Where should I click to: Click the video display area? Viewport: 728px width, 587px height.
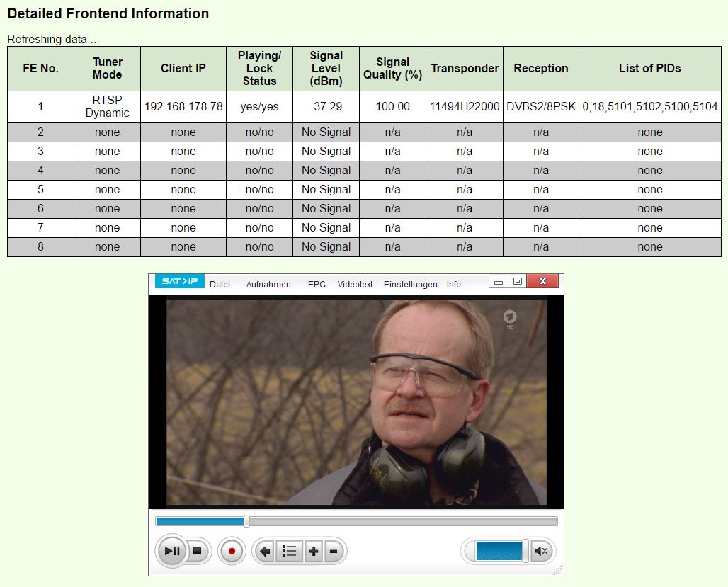356,402
